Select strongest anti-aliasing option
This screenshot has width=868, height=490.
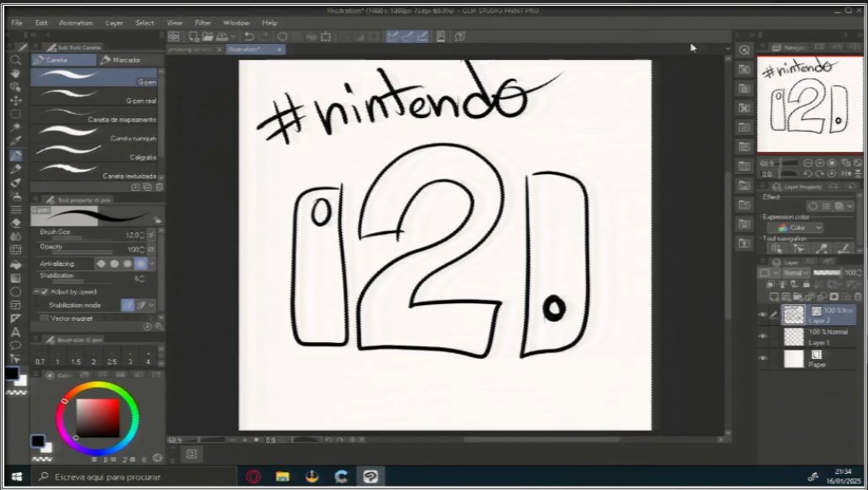point(141,264)
